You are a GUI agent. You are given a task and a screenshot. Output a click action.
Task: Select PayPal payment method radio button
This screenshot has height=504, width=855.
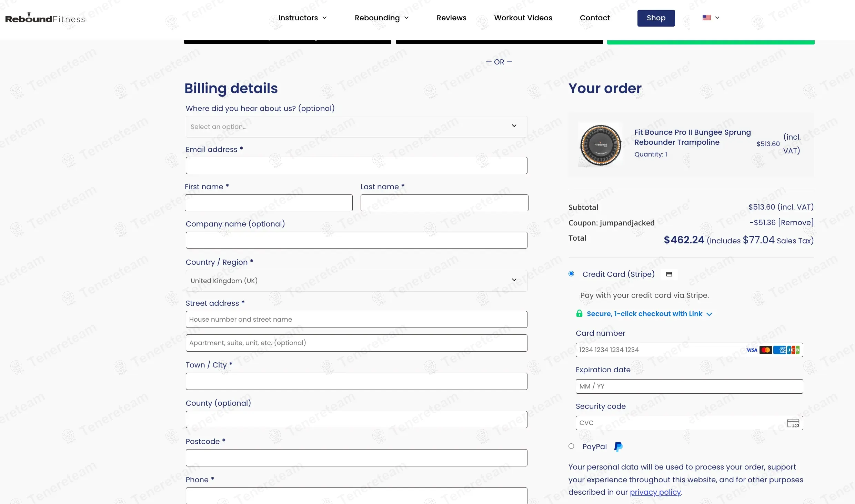click(x=571, y=446)
